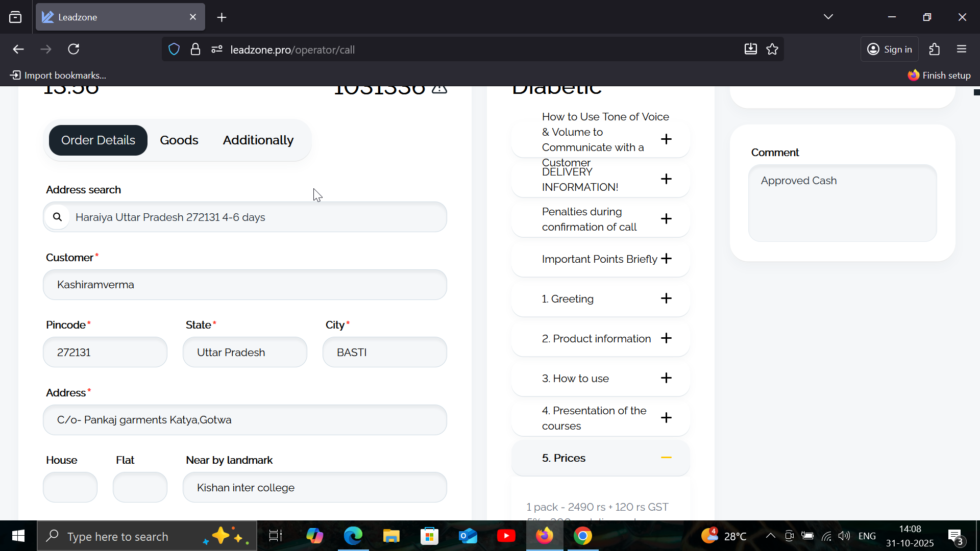
Task: Expand the 2. Product information section
Action: pos(666,338)
